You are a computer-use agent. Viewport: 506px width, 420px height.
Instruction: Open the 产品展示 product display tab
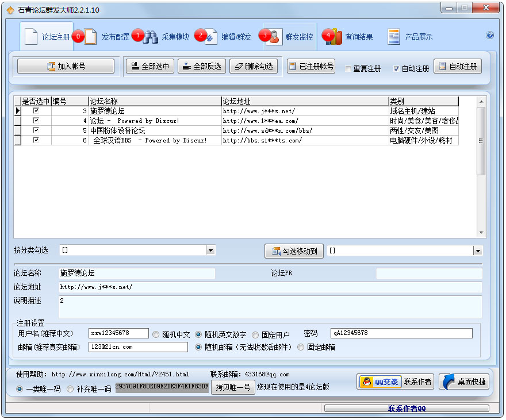[411, 37]
